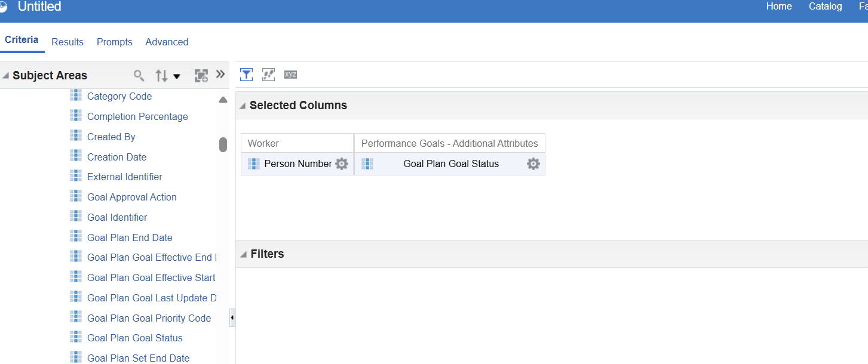Image resolution: width=868 pixels, height=364 pixels.
Task: Open search in Subject Areas panel
Action: (139, 76)
